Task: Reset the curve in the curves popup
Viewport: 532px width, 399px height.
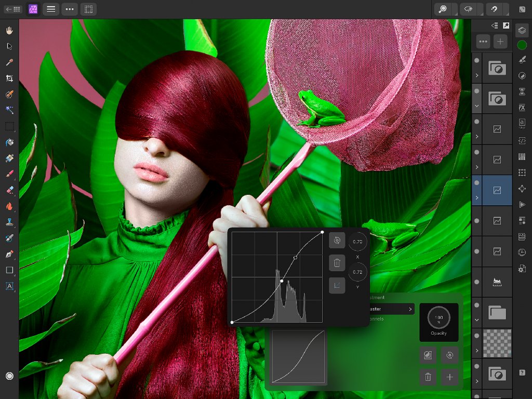Action: [x=337, y=240]
